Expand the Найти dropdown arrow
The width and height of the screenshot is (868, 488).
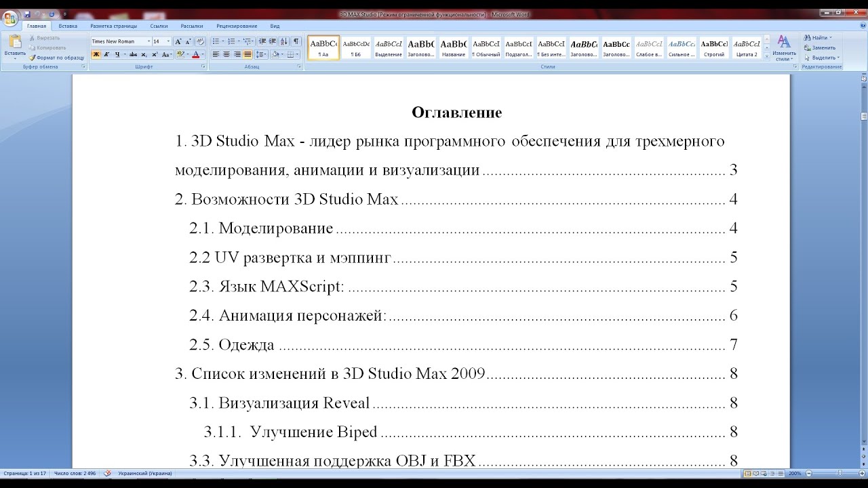pos(831,38)
